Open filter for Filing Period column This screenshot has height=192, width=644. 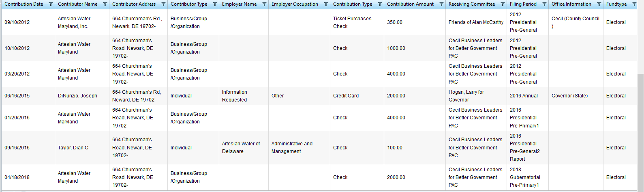click(544, 4)
